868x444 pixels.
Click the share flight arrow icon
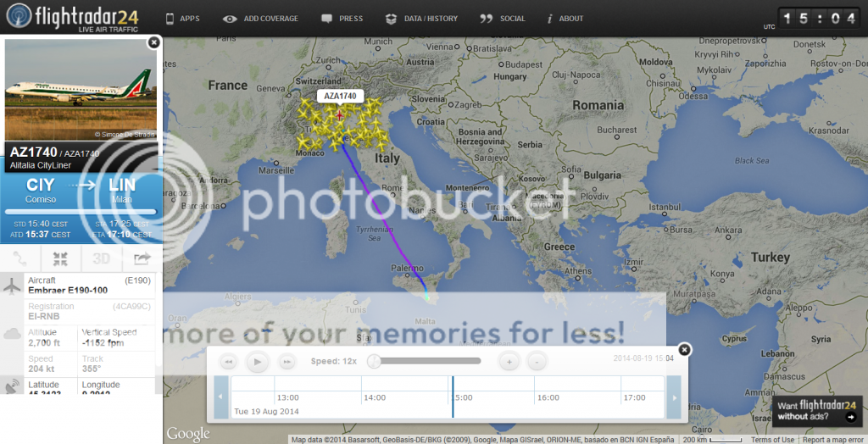point(141,259)
